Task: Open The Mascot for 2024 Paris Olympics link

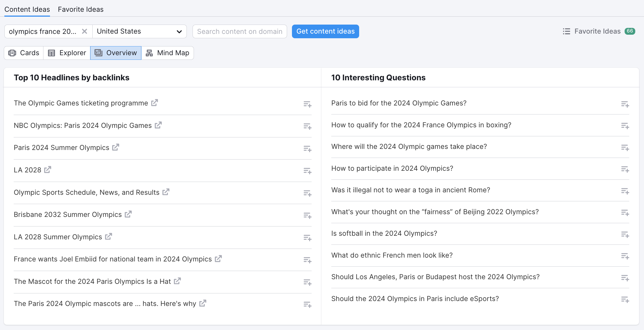Action: [x=177, y=281]
